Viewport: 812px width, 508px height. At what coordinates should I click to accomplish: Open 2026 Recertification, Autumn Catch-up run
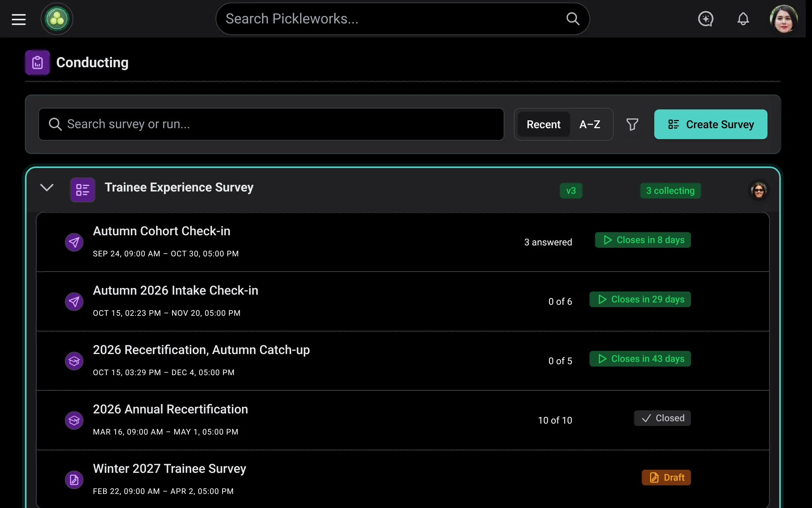pos(403,361)
